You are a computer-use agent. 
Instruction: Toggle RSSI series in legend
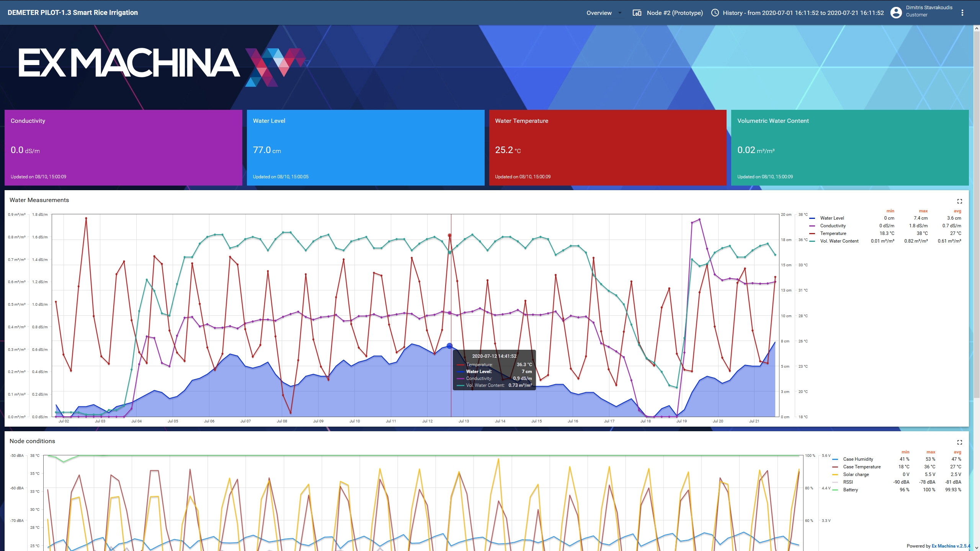point(848,482)
